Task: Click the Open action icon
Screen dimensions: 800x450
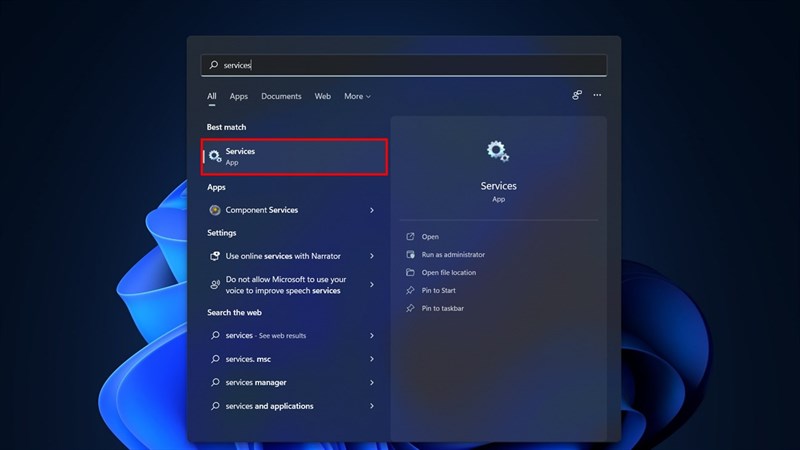Action: 410,236
